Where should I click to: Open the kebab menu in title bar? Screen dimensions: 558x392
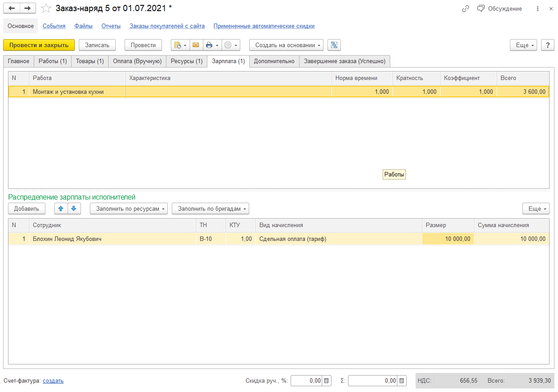(x=538, y=8)
